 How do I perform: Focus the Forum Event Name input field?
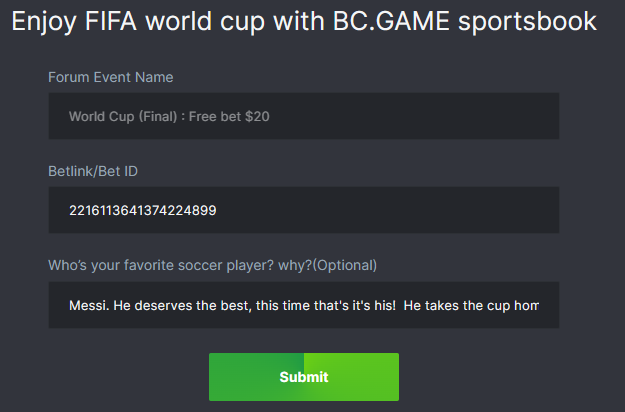click(303, 116)
